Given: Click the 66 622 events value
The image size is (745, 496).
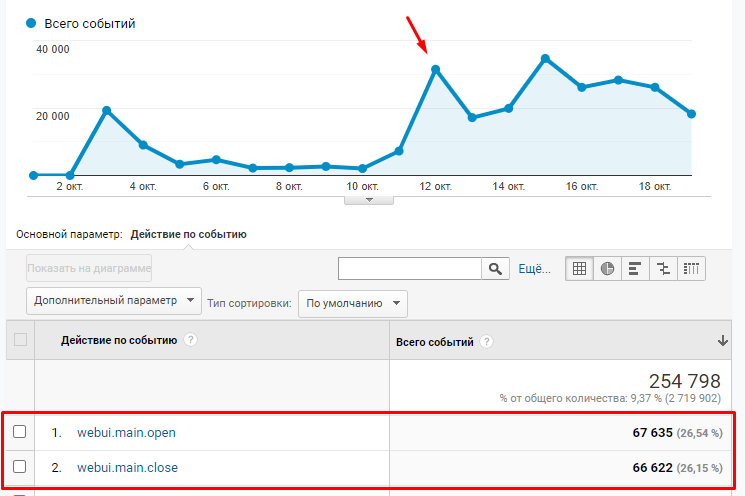Looking at the screenshot, I should point(652,468).
